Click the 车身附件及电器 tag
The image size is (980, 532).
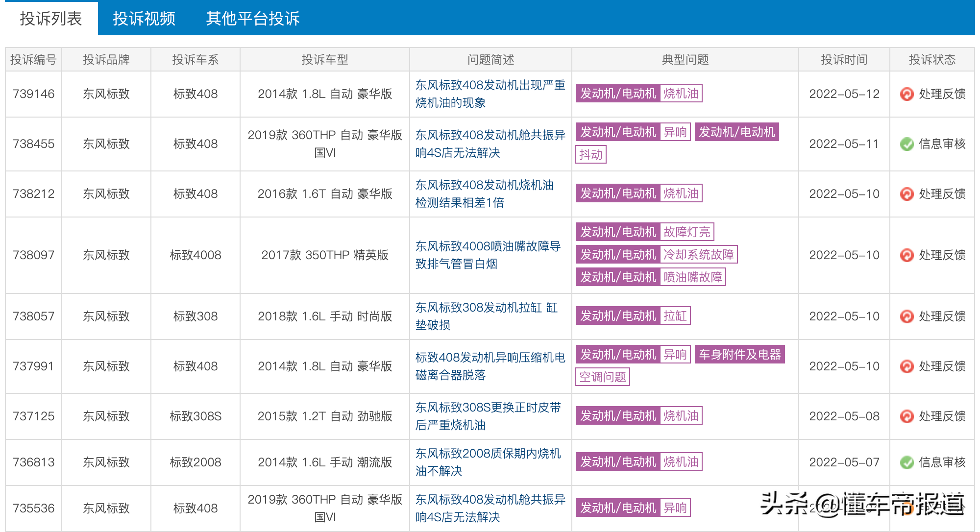(x=739, y=355)
